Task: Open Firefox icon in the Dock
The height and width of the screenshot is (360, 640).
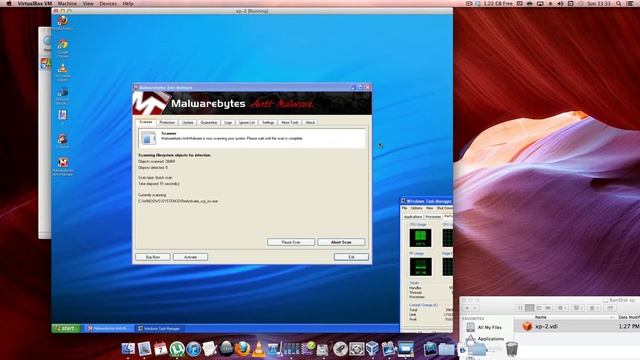Action: (242, 349)
